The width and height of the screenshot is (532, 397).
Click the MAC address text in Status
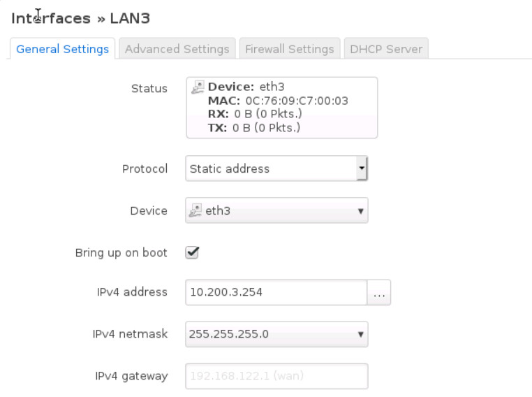278,101
